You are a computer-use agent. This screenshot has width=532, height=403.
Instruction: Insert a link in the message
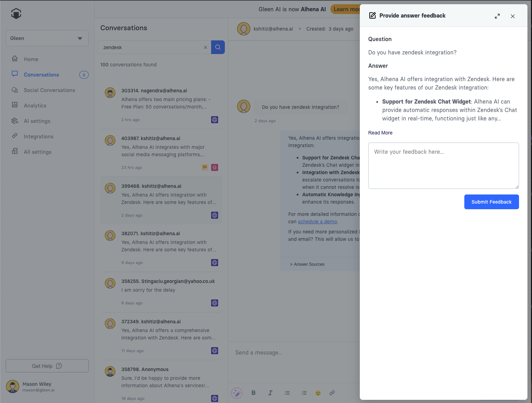pyautogui.click(x=332, y=393)
